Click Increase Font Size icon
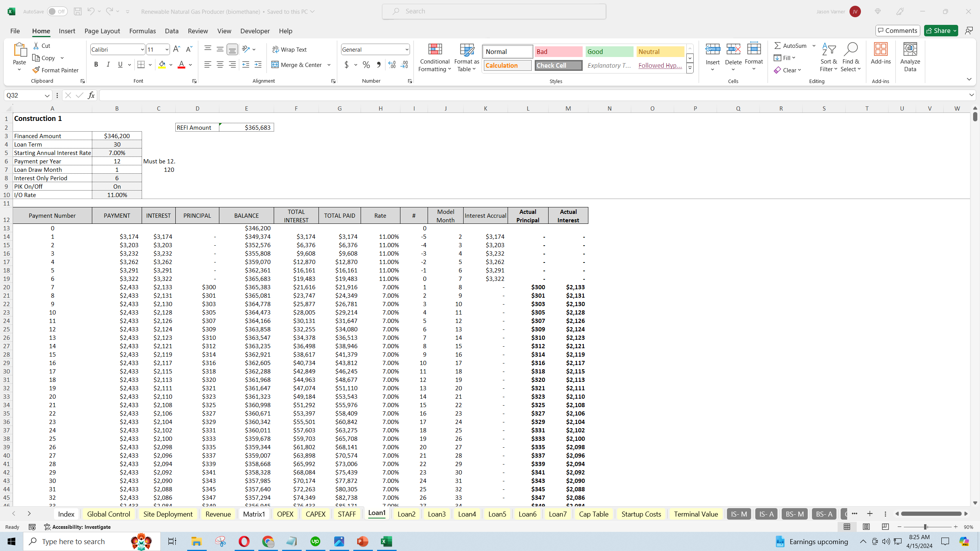Screen dimensions: 980x551 click(x=176, y=49)
